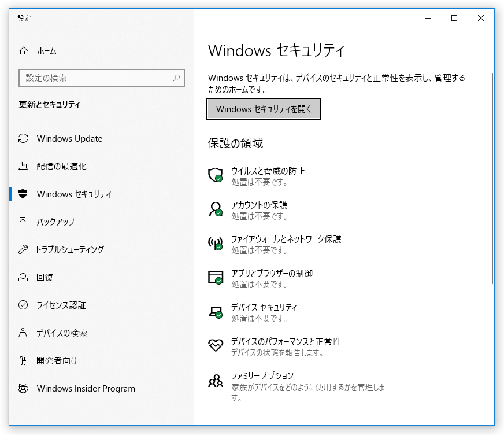The height and width of the screenshot is (435, 504).
Task: Click the virus protection shield icon
Action: (x=216, y=175)
